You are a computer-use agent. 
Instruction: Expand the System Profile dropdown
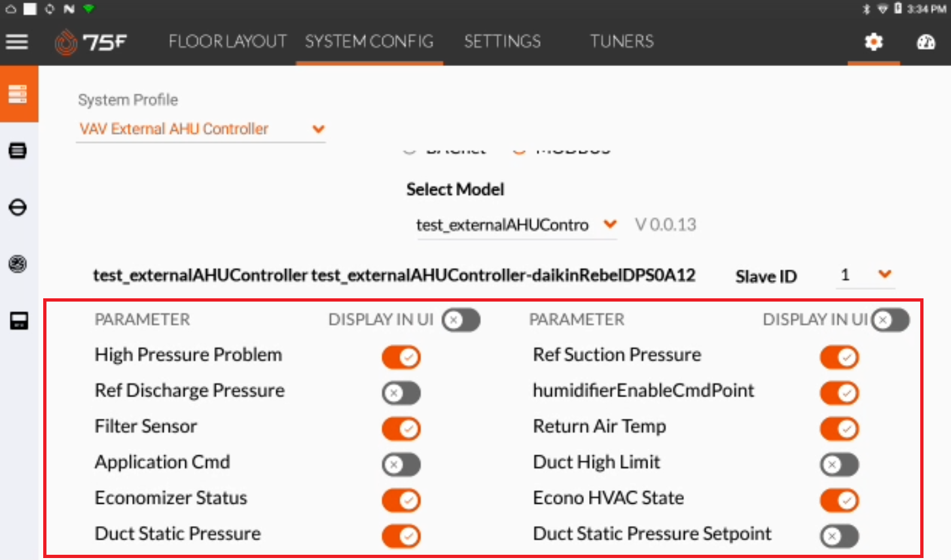click(201, 129)
